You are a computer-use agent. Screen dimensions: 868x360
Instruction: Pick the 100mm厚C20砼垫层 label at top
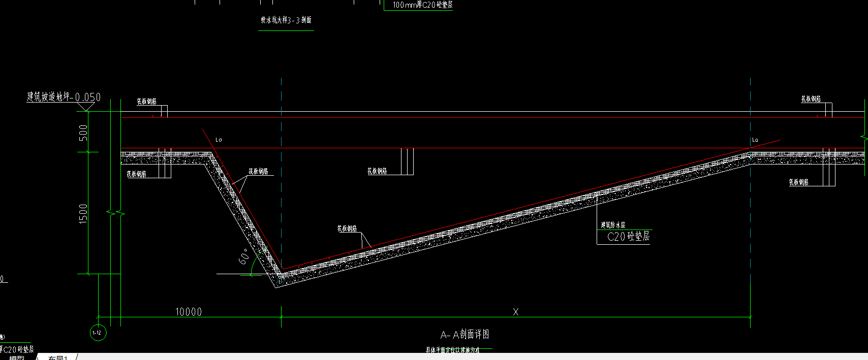(x=422, y=5)
